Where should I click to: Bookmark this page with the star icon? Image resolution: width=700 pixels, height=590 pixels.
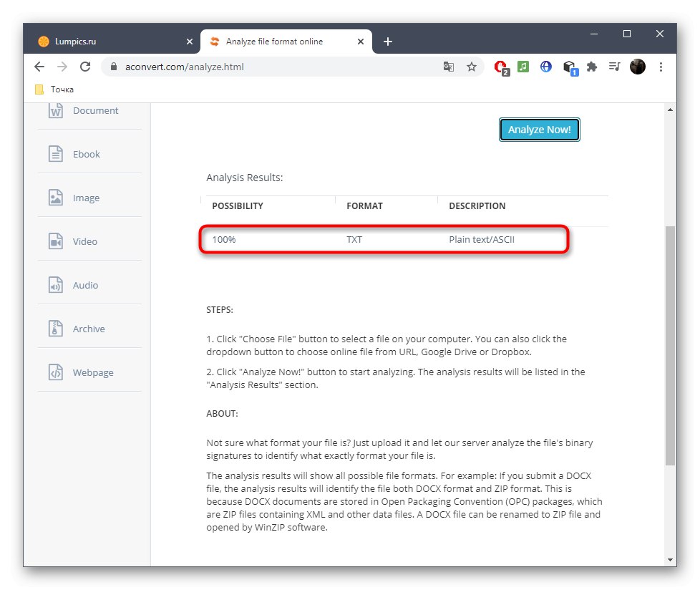[472, 67]
